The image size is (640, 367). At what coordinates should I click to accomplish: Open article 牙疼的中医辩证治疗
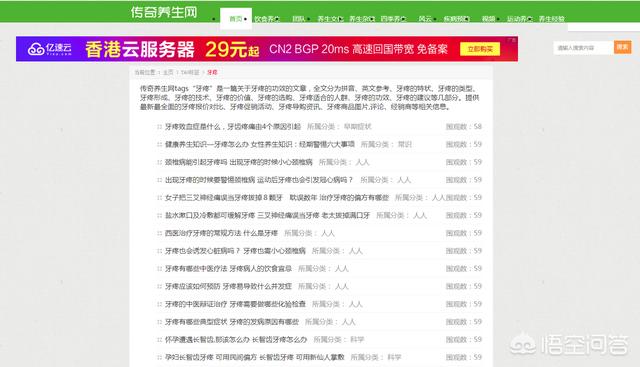click(235, 304)
